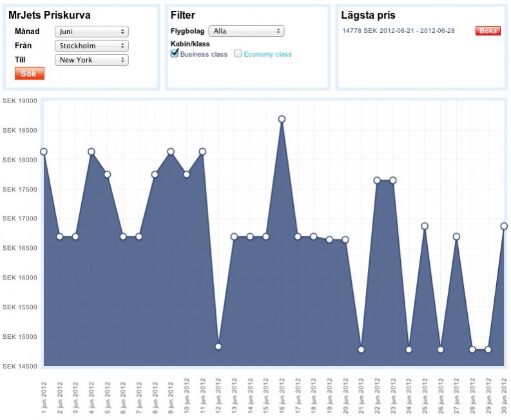Expand the Till dropdown showing New York
The height and width of the screenshot is (420, 511).
(x=92, y=60)
